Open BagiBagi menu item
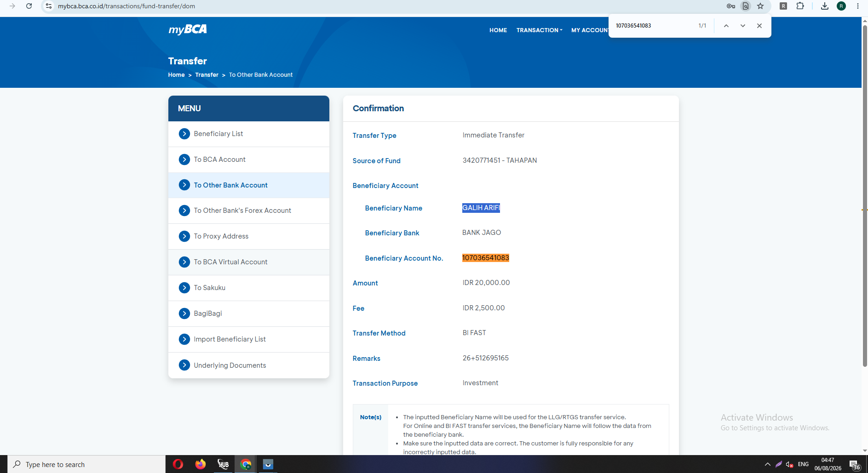Image resolution: width=868 pixels, height=473 pixels. (x=249, y=313)
